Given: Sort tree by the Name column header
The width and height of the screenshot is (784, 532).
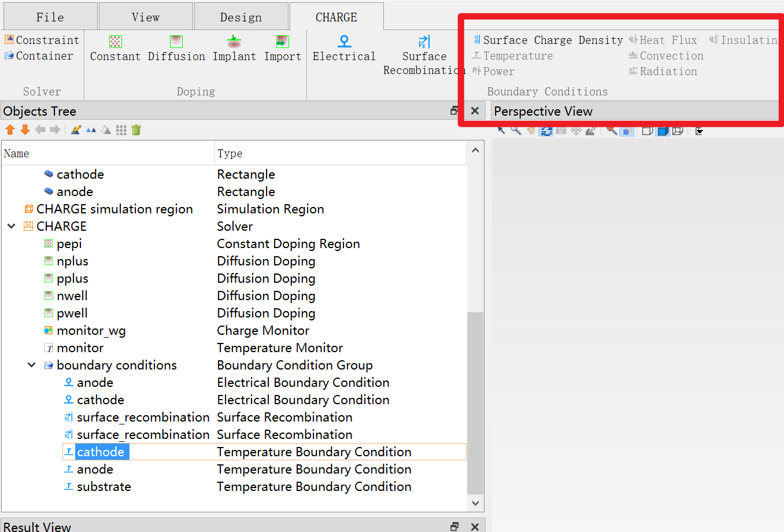Looking at the screenshot, I should point(108,153).
